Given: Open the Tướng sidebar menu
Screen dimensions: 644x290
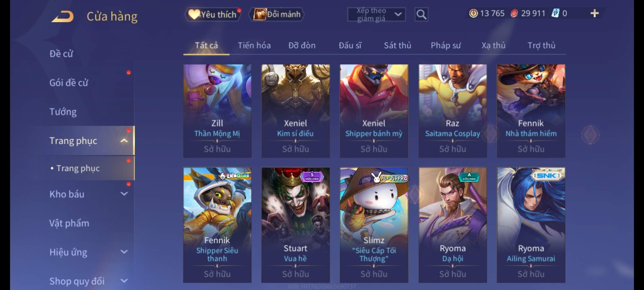Looking at the screenshot, I should coord(63,112).
